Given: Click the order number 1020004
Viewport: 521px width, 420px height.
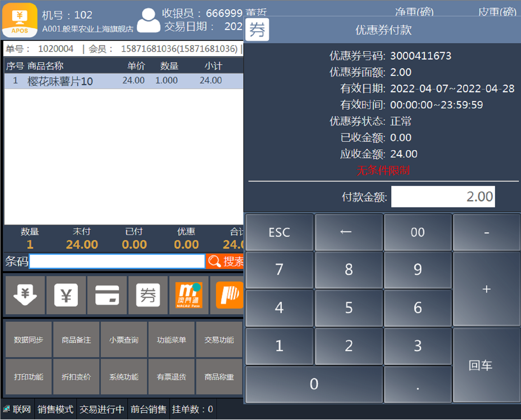Looking at the screenshot, I should pos(56,49).
